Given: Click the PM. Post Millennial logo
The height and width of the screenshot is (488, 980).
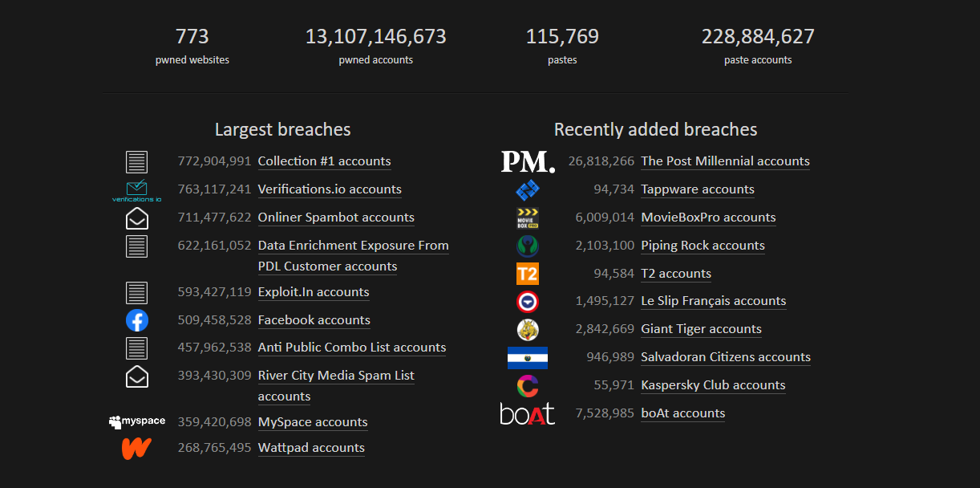Looking at the screenshot, I should [528, 161].
